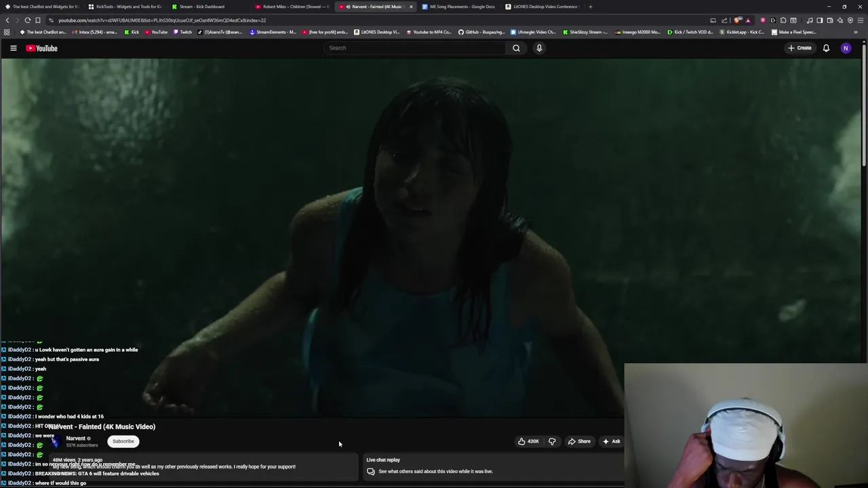Start voice search with the microphone icon
Screen dimensions: 868x488
click(x=539, y=48)
